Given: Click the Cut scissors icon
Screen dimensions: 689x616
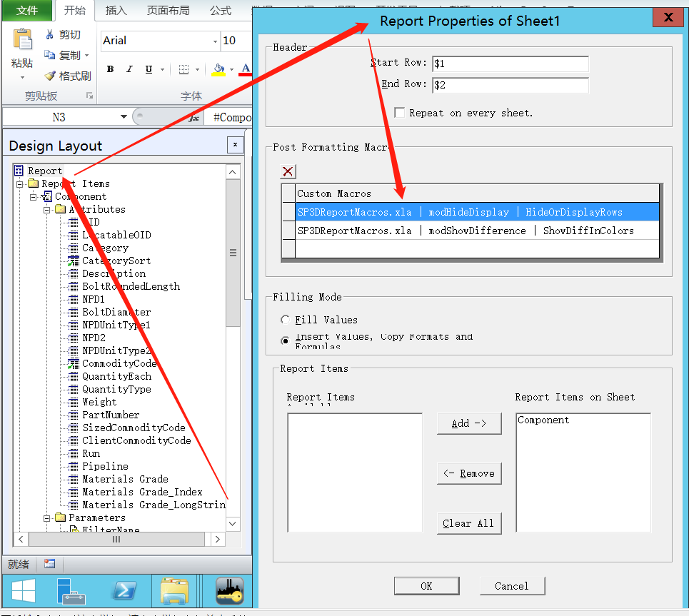Looking at the screenshot, I should [x=50, y=34].
